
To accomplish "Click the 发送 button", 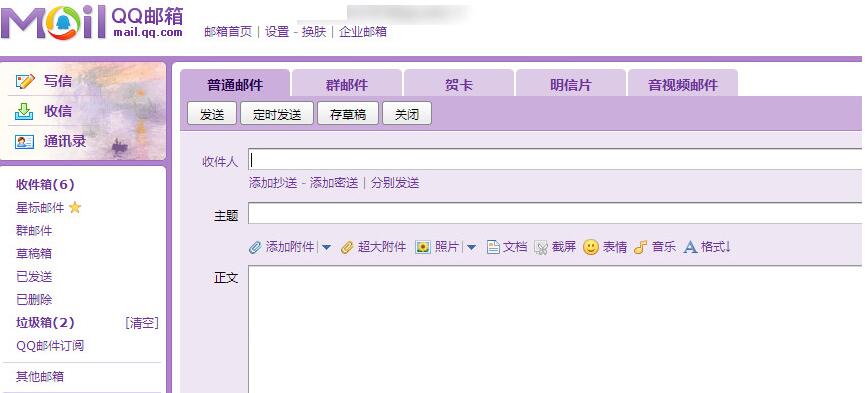I will (212, 114).
